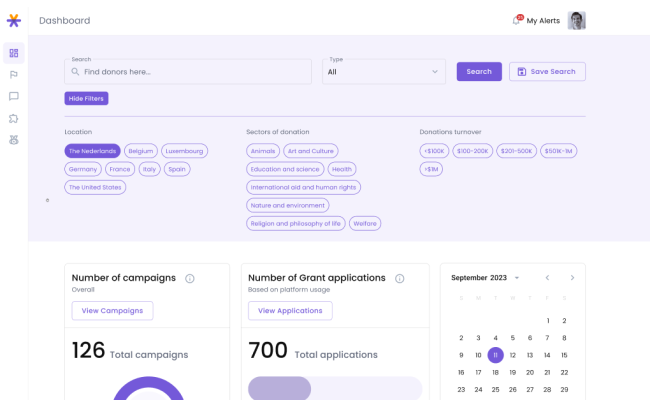Viewport: 650px width, 400px height.
Task: Select day 24 in calendar
Action: coord(478,390)
